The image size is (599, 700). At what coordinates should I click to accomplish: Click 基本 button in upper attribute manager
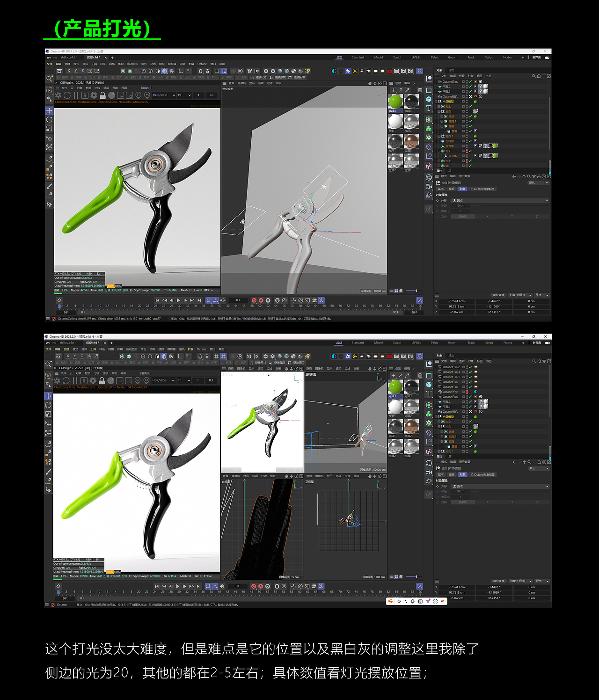point(441,189)
